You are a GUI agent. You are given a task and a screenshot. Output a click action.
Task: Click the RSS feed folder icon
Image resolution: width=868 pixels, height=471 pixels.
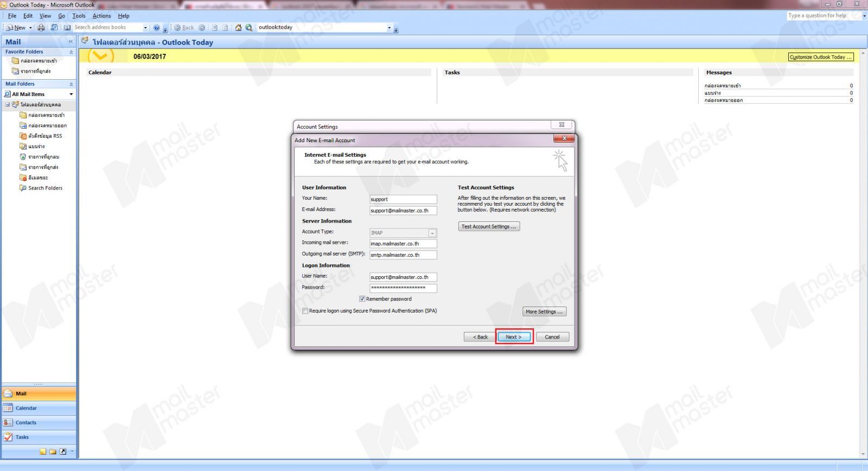(x=23, y=136)
